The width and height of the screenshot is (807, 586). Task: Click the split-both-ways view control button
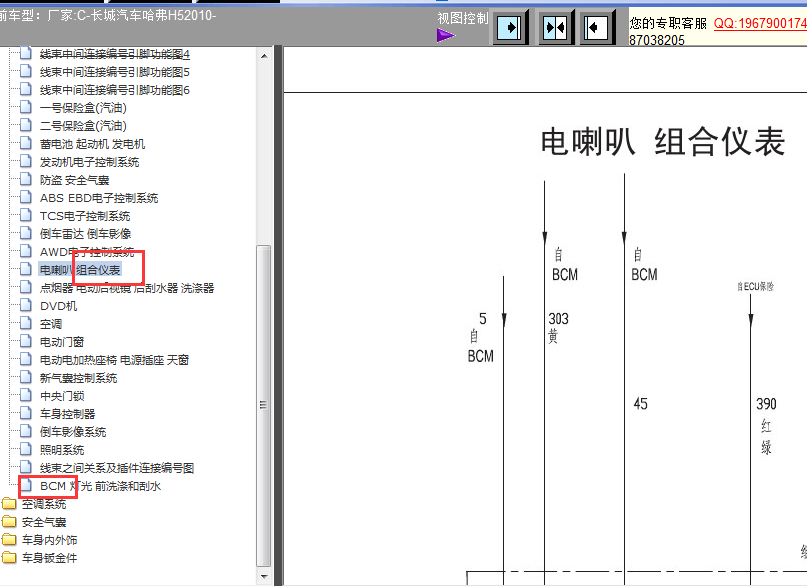point(555,27)
